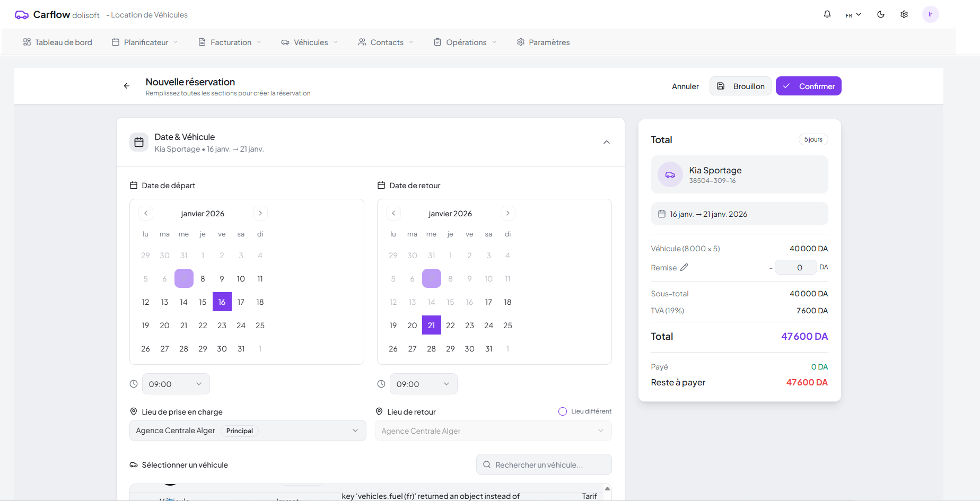
Task: Open settings gear icon in header
Action: (904, 14)
